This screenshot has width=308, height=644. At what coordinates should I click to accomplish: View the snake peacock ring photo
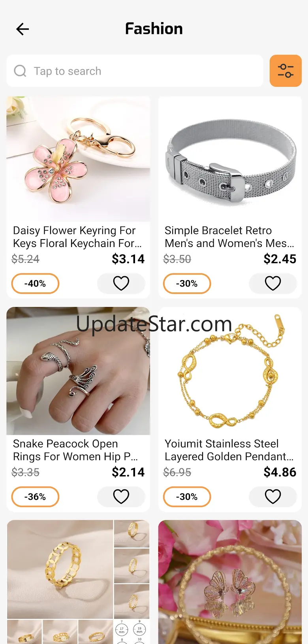click(x=78, y=371)
